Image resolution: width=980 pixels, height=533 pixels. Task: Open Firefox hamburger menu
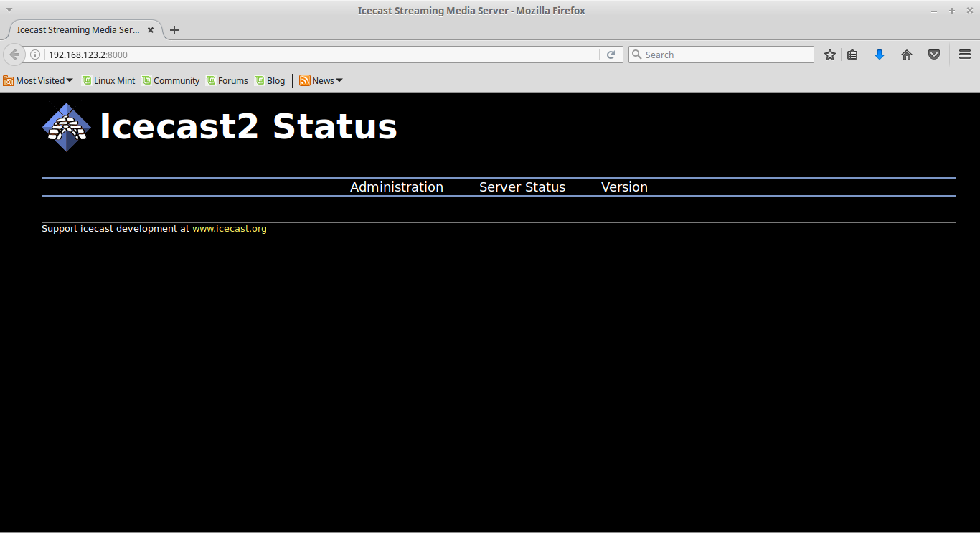(x=965, y=55)
